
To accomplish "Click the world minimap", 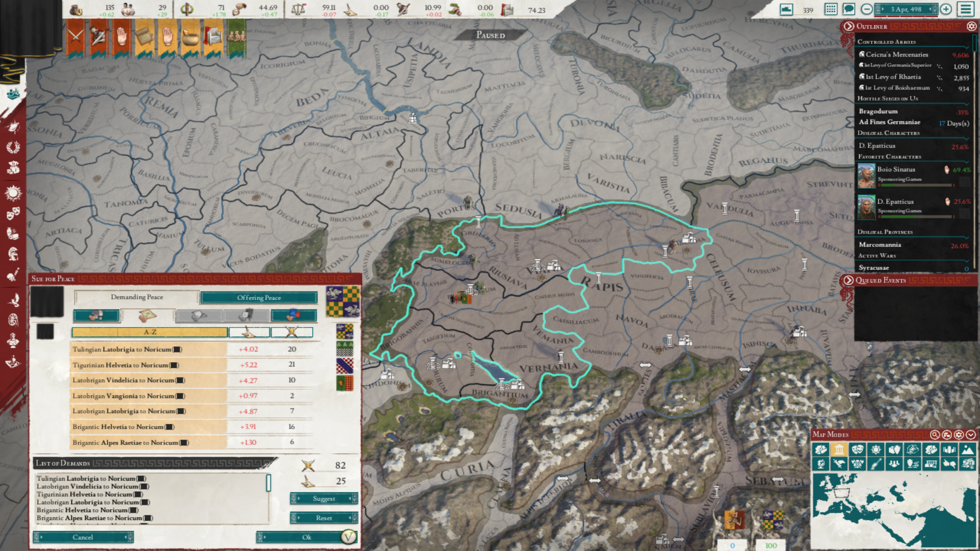I will tap(893, 510).
